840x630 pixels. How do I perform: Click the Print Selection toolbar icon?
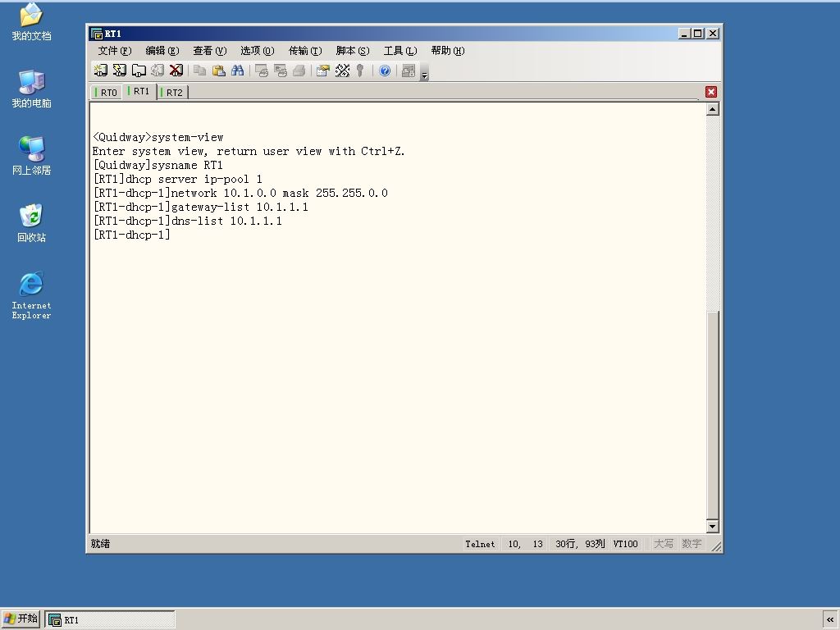click(x=281, y=71)
